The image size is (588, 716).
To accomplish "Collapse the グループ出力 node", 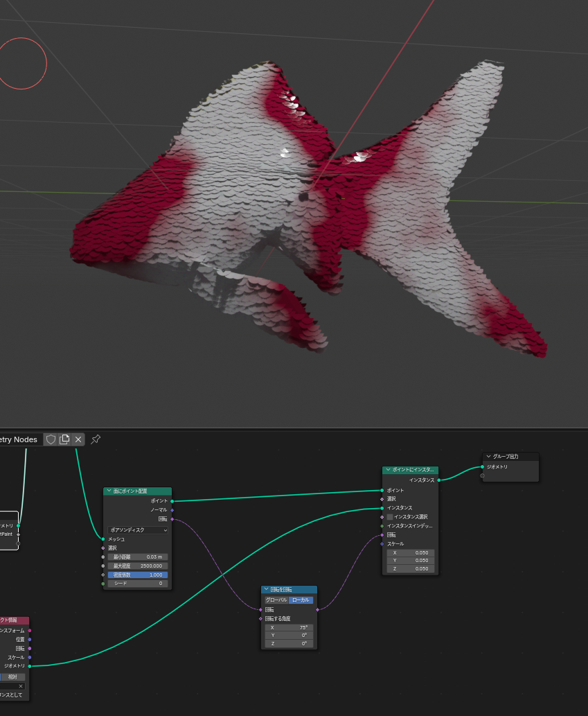I will point(488,457).
